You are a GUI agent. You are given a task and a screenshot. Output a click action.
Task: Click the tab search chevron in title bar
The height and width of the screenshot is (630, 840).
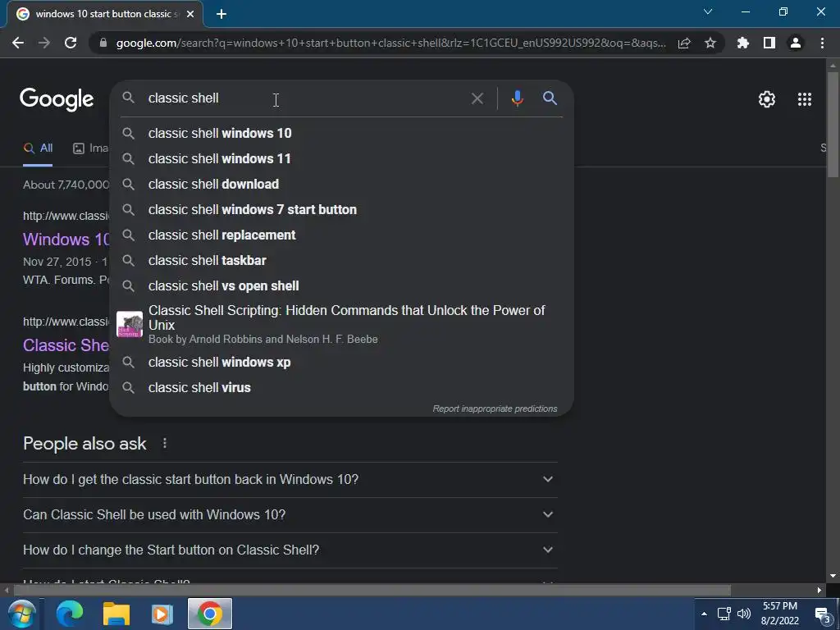[x=708, y=11]
